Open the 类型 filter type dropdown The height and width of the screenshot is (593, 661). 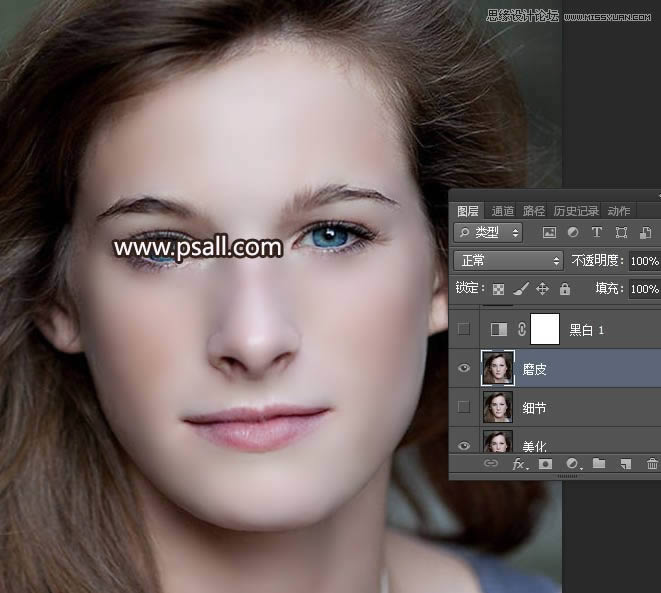coord(488,232)
